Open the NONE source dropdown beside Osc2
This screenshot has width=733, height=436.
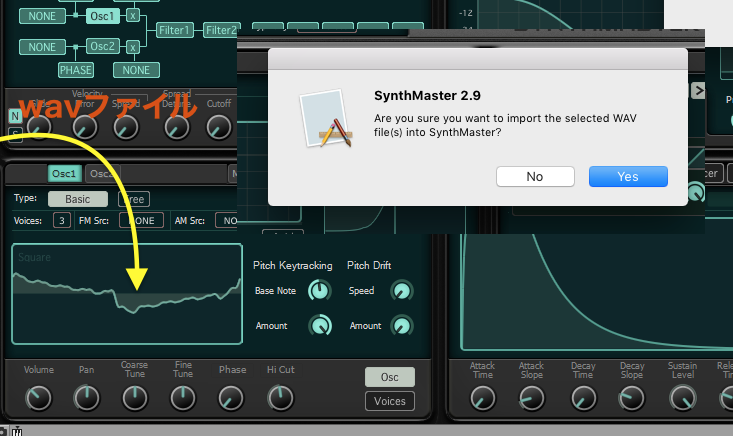point(42,47)
